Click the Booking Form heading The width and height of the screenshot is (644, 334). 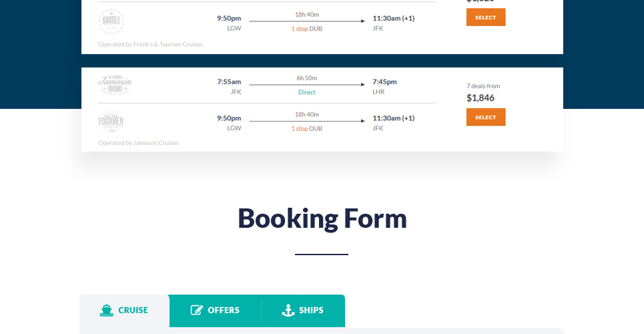[x=322, y=218]
